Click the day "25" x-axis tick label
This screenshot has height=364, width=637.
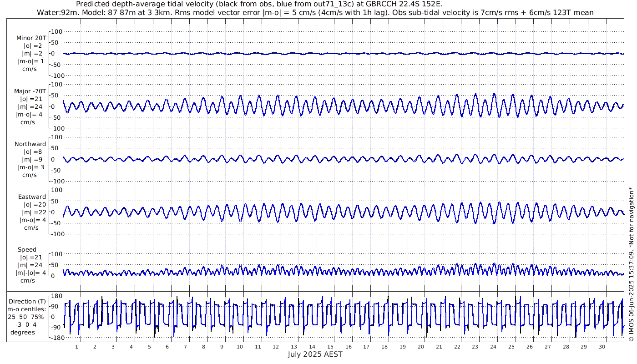click(511, 347)
